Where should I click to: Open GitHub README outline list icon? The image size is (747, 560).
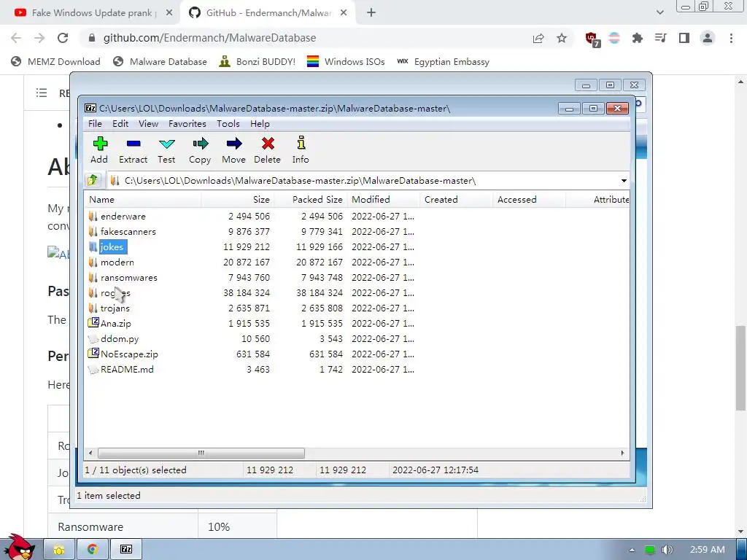point(42,93)
